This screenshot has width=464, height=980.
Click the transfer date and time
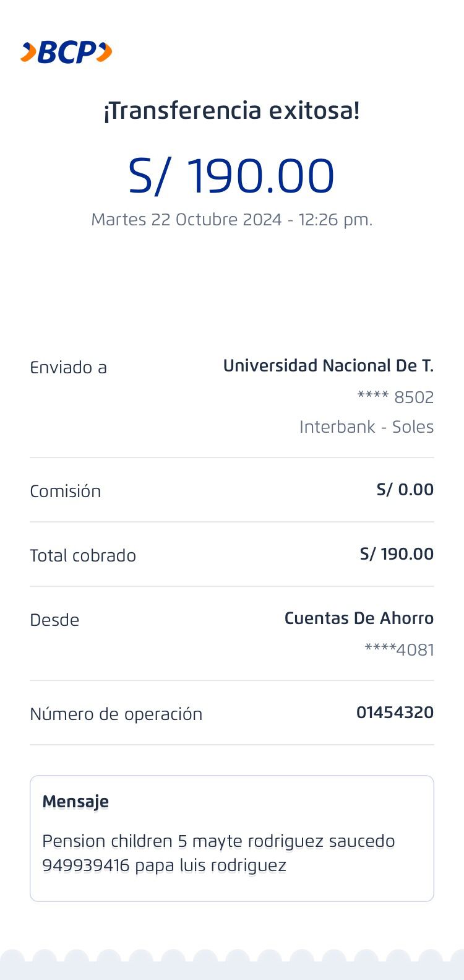[x=231, y=220]
